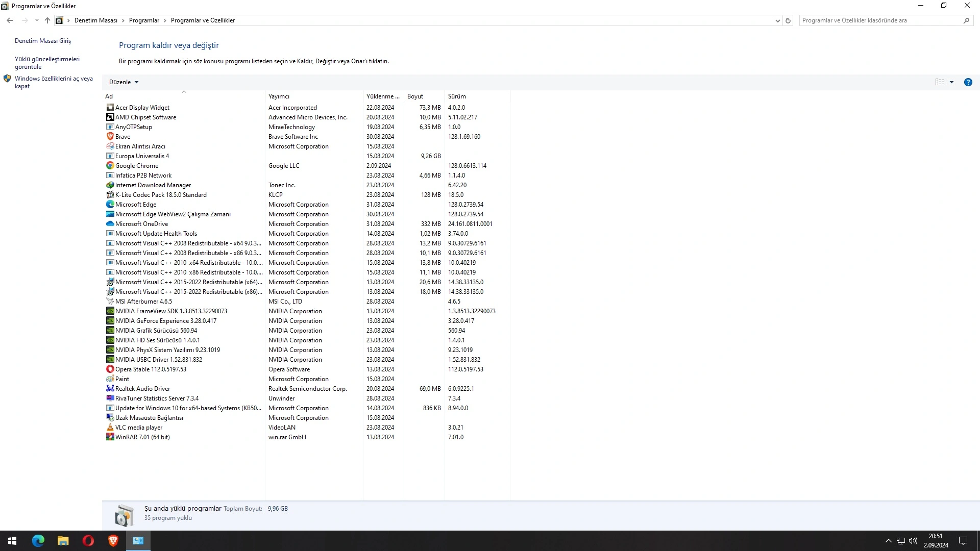The width and height of the screenshot is (980, 551).
Task: Sort list by Yayımcı column header
Action: 314,96
